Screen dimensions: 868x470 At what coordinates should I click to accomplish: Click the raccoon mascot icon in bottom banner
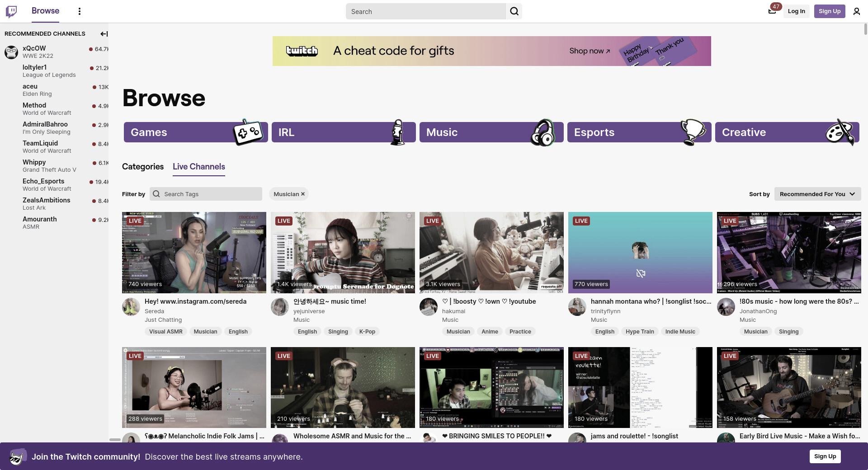pyautogui.click(x=17, y=457)
